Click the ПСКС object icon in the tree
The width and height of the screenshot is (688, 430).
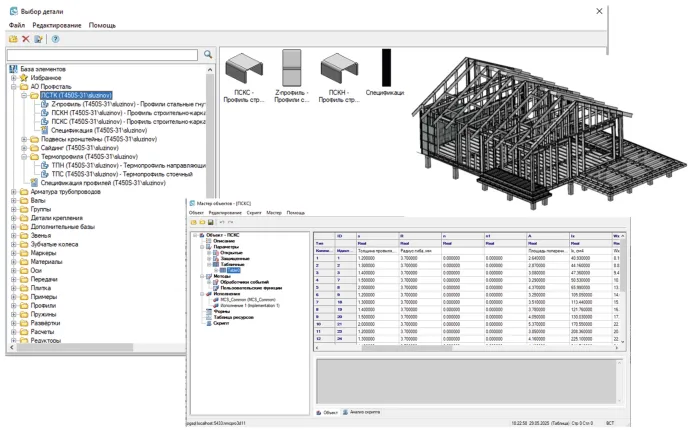pyautogui.click(x=45, y=122)
